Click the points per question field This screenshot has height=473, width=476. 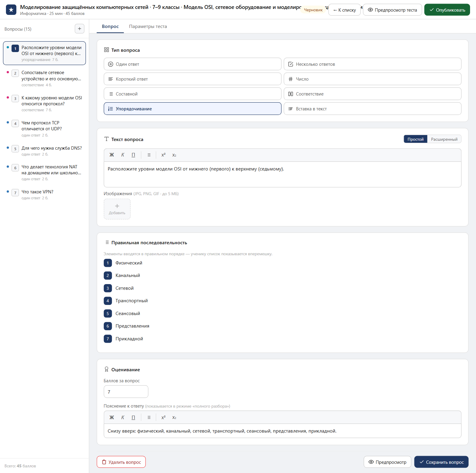pos(126,392)
